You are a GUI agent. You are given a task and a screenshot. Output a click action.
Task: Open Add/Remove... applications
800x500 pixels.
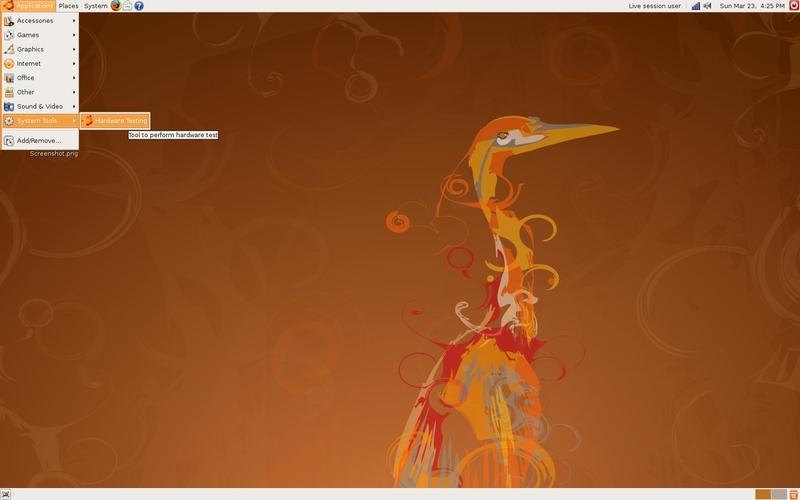pyautogui.click(x=40, y=140)
